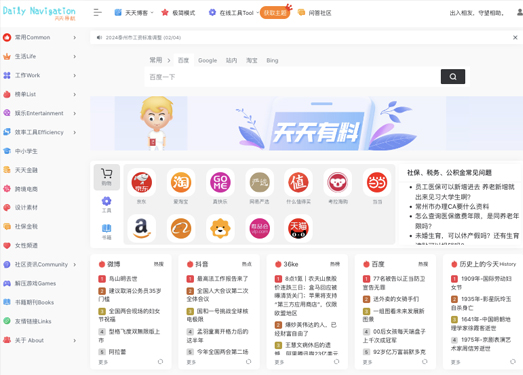Click 更多 under the 微博 card
The width and height of the screenshot is (523, 375).
point(103,362)
